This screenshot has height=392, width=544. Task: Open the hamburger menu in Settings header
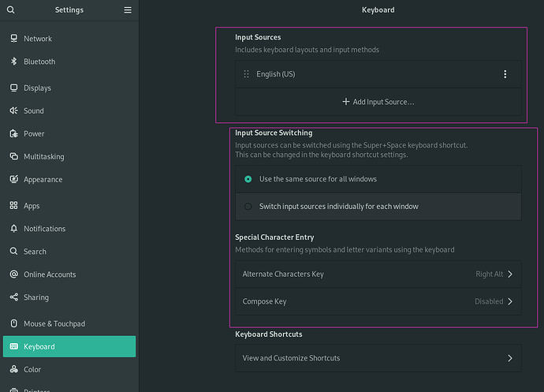point(128,10)
